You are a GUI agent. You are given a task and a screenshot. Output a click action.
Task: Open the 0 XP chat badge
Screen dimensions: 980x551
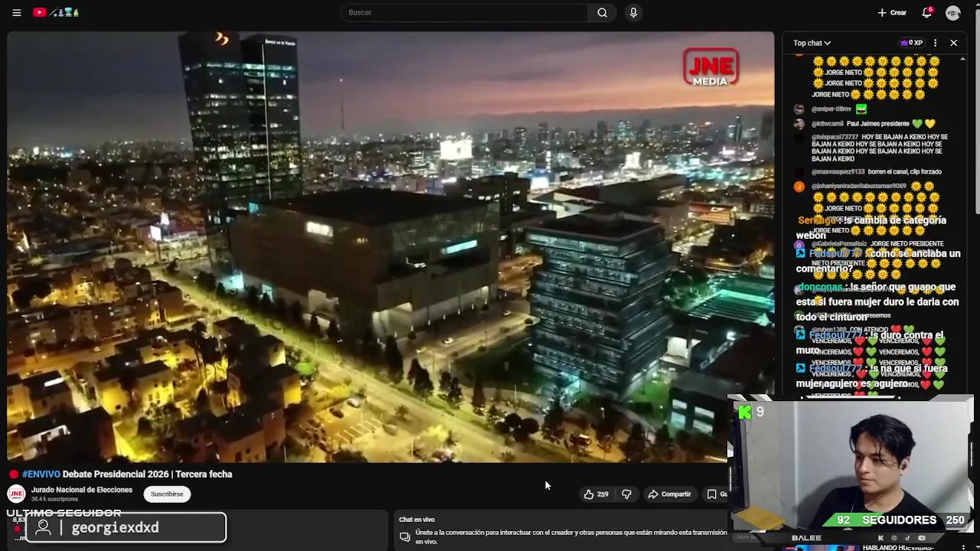[x=911, y=43]
